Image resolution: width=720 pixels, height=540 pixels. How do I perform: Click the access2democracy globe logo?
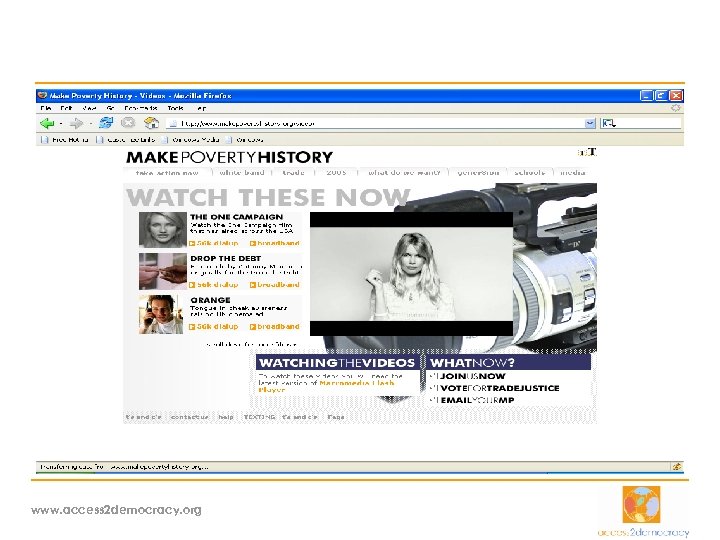pos(641,504)
